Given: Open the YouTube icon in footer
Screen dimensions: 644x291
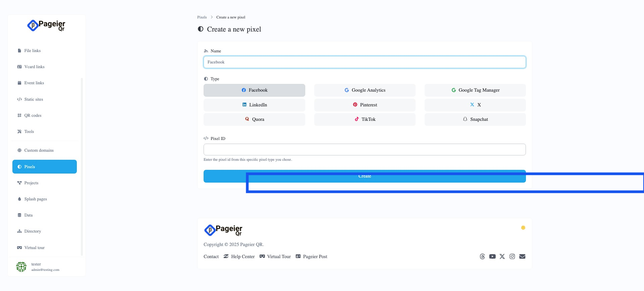Looking at the screenshot, I should tap(492, 256).
